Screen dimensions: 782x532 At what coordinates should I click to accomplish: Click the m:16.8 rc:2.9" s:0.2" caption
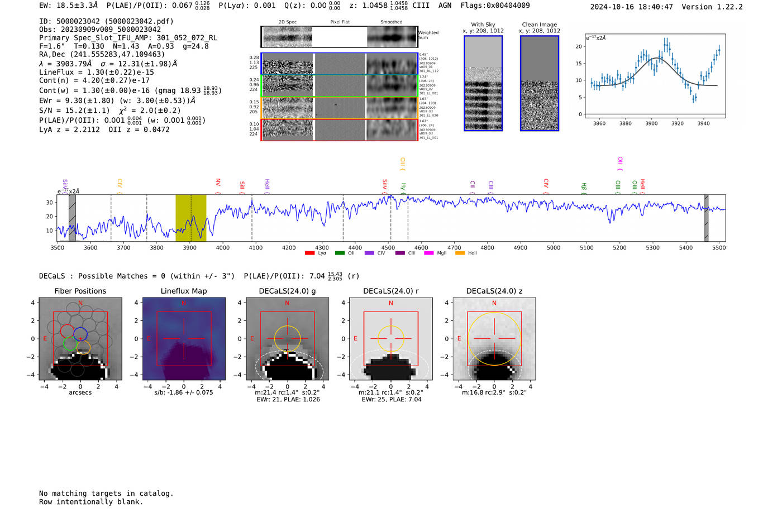(x=494, y=392)
